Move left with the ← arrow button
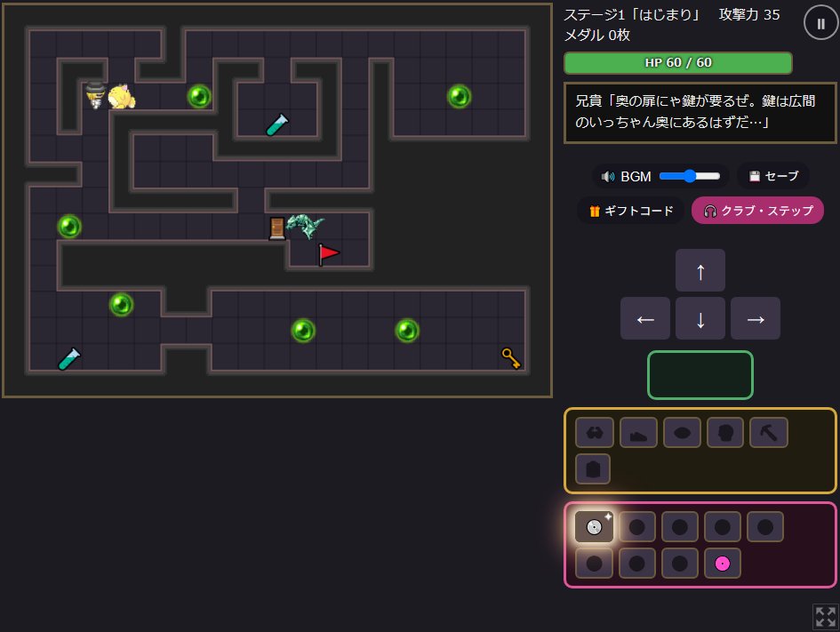840x632 pixels. tap(645, 318)
